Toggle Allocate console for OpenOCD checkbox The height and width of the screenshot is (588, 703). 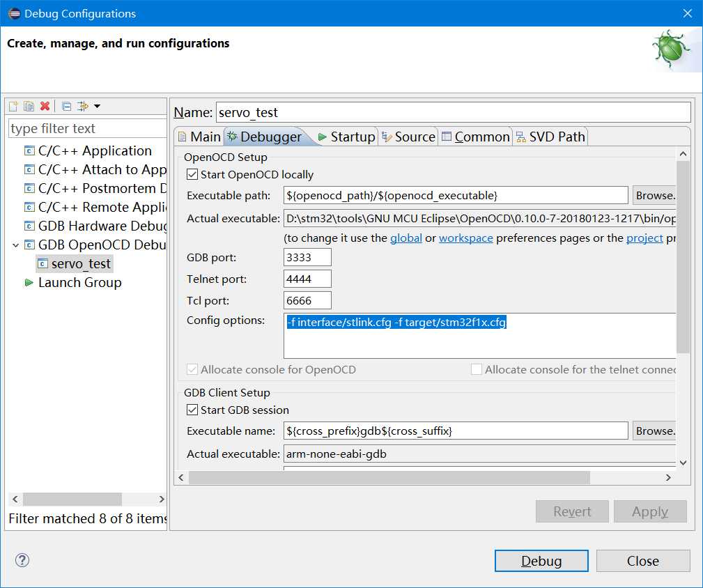[192, 369]
